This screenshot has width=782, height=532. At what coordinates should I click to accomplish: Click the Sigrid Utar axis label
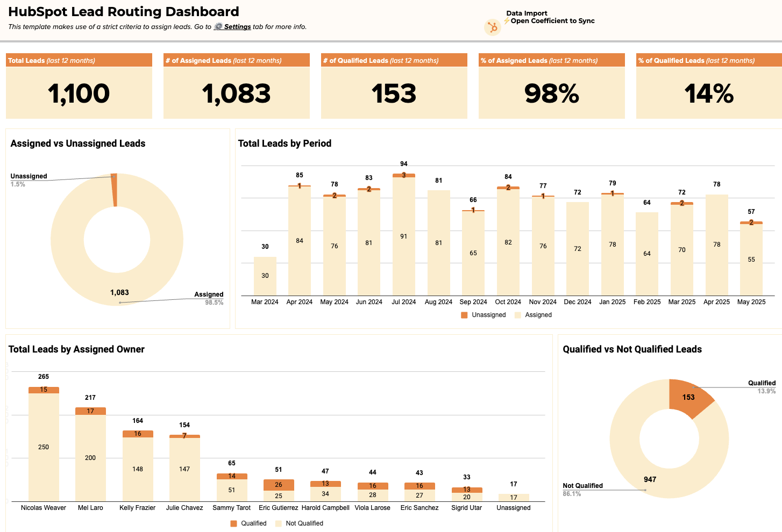467,508
